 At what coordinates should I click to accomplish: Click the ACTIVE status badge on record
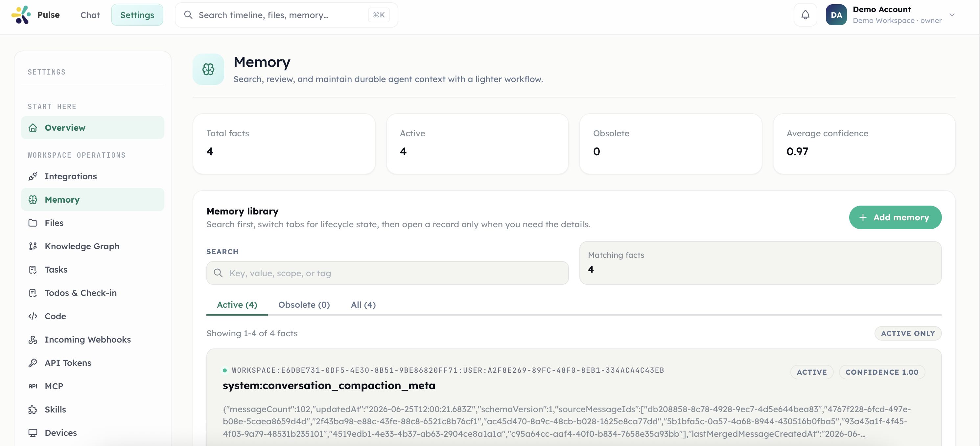point(812,372)
